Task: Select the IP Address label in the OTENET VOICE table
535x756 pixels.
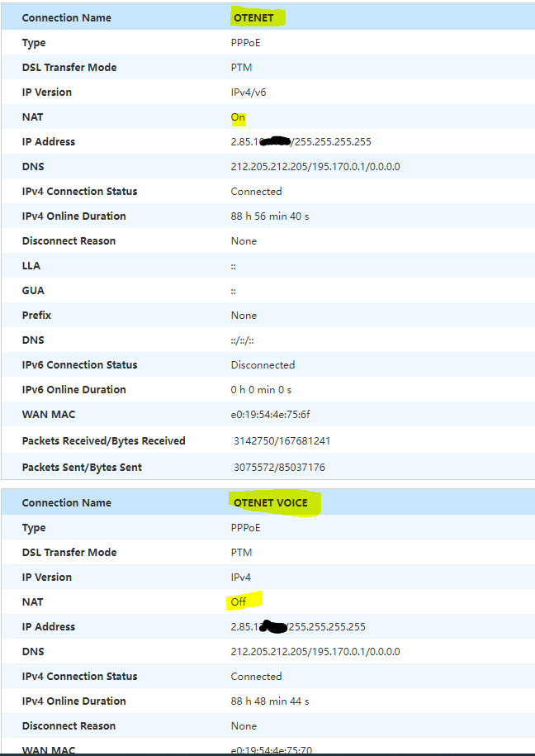Action: (x=49, y=627)
